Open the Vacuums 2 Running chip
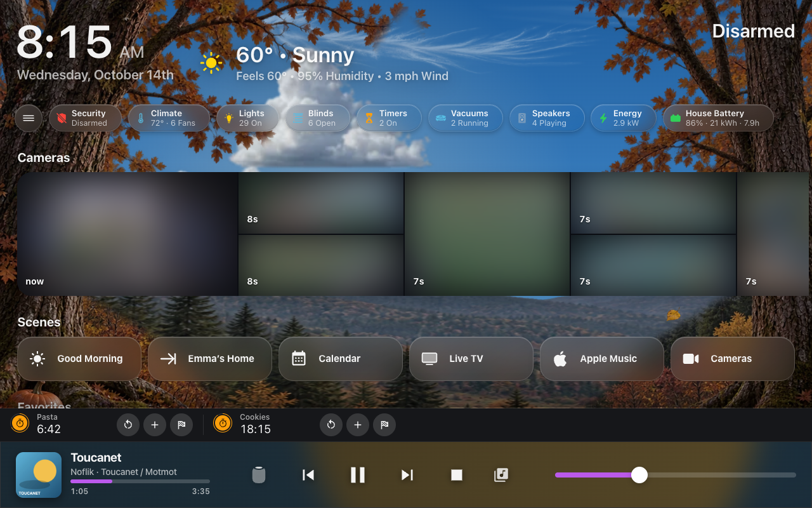 (465, 118)
